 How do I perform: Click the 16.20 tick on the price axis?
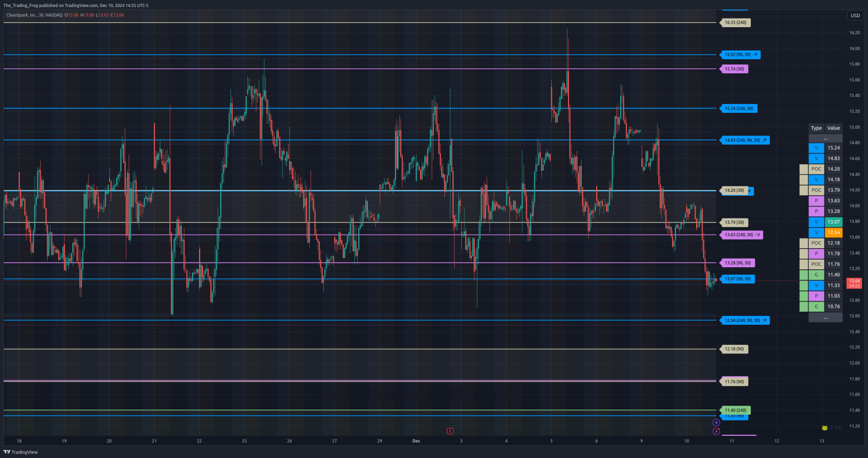(854, 33)
